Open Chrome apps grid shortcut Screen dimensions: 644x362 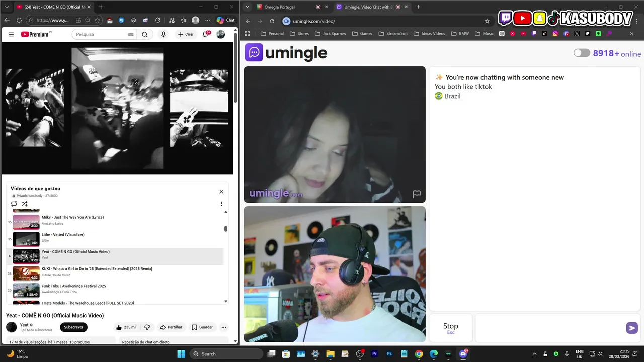point(247,34)
